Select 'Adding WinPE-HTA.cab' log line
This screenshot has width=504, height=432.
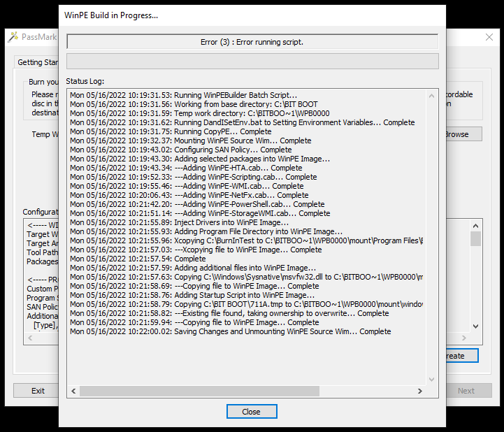pyautogui.click(x=186, y=168)
